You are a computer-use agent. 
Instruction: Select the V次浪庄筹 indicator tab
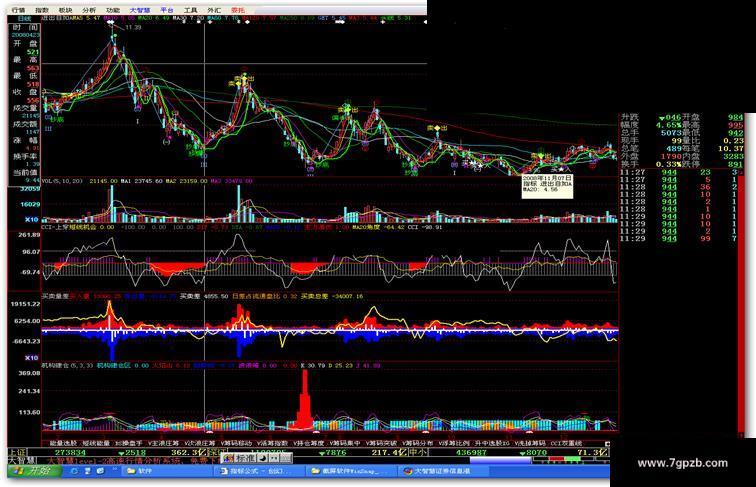(200, 443)
